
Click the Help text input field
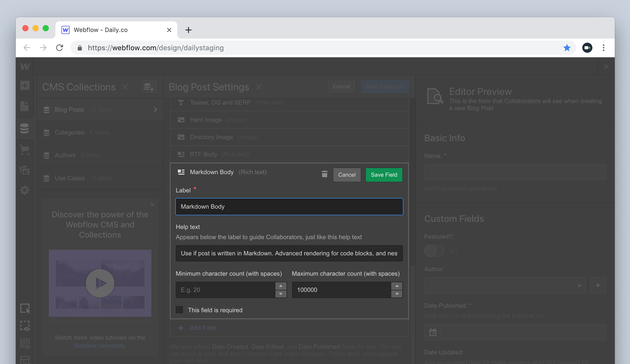tap(289, 253)
